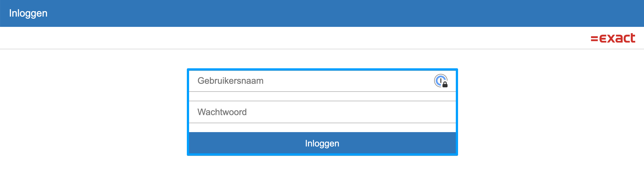Click Inloggen to log in

(322, 143)
